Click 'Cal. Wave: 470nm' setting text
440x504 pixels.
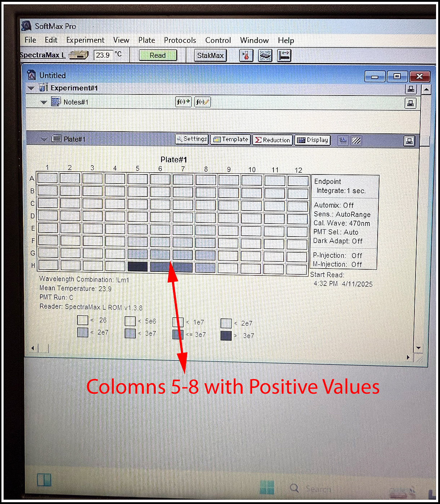[342, 223]
